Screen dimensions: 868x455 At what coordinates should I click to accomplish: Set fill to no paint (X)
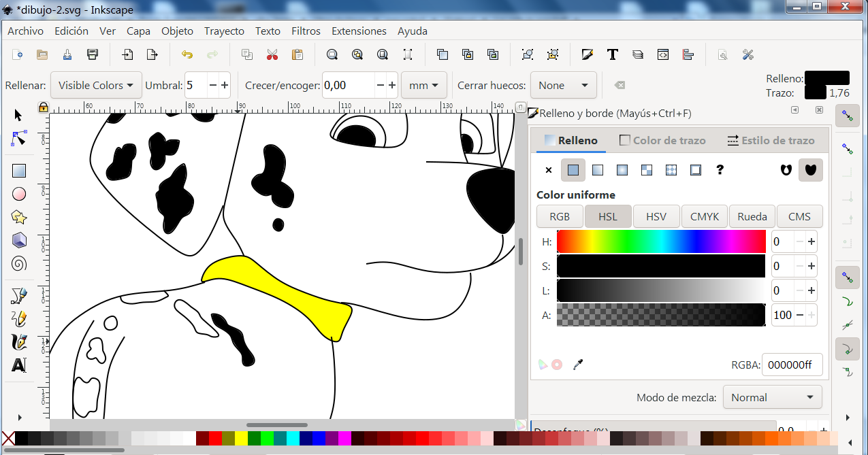pyautogui.click(x=549, y=170)
